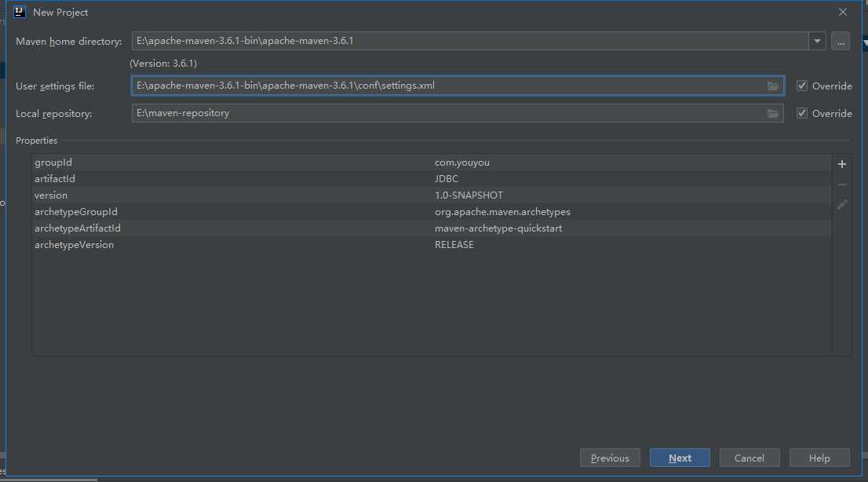The width and height of the screenshot is (868, 482).
Task: Click value RELEASE
Action: (x=454, y=245)
